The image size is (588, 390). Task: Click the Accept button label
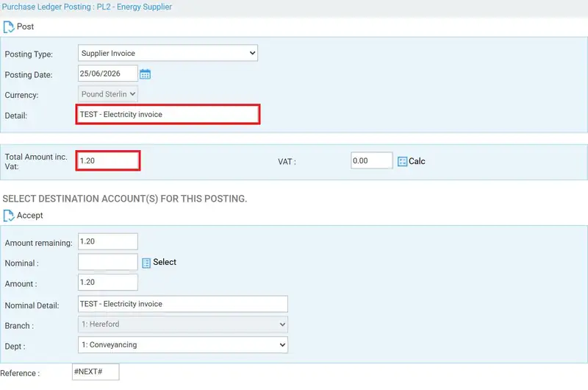(29, 216)
